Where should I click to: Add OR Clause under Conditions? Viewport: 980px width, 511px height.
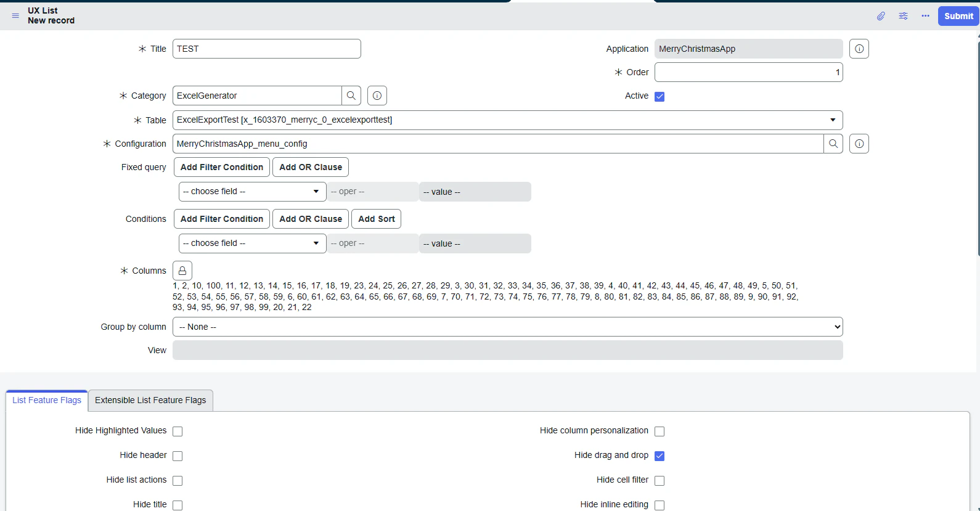click(x=311, y=219)
